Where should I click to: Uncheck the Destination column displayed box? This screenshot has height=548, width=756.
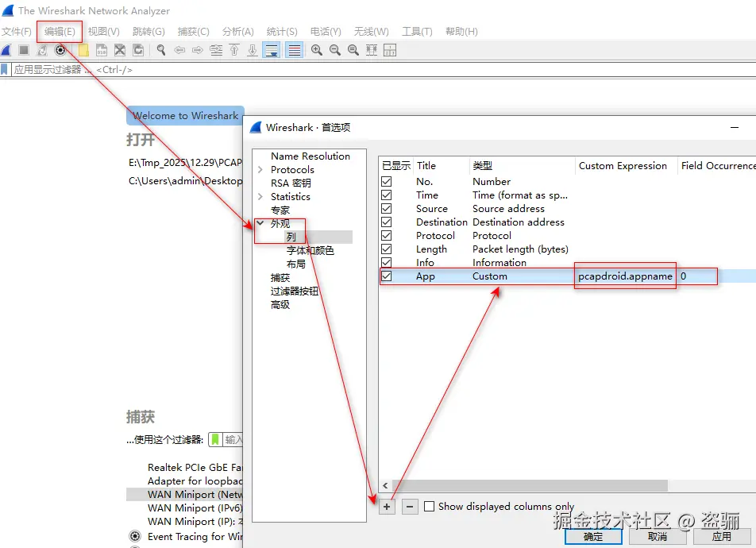(x=386, y=222)
